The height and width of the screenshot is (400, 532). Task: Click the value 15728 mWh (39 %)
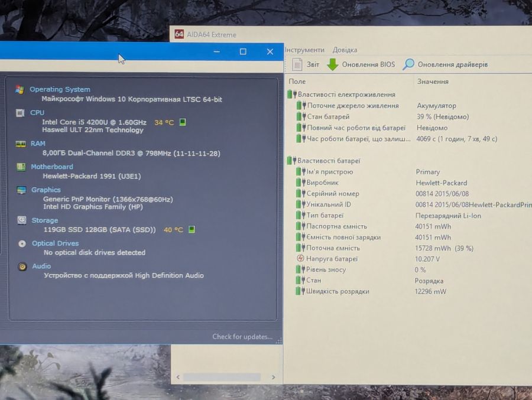444,248
